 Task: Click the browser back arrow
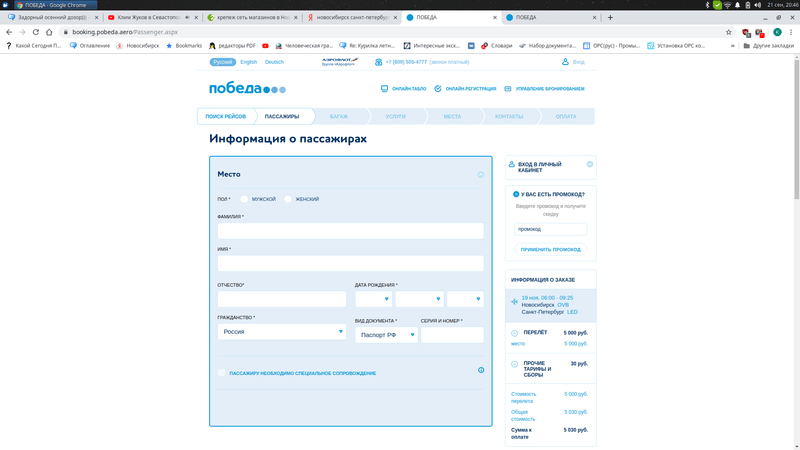pos(9,32)
